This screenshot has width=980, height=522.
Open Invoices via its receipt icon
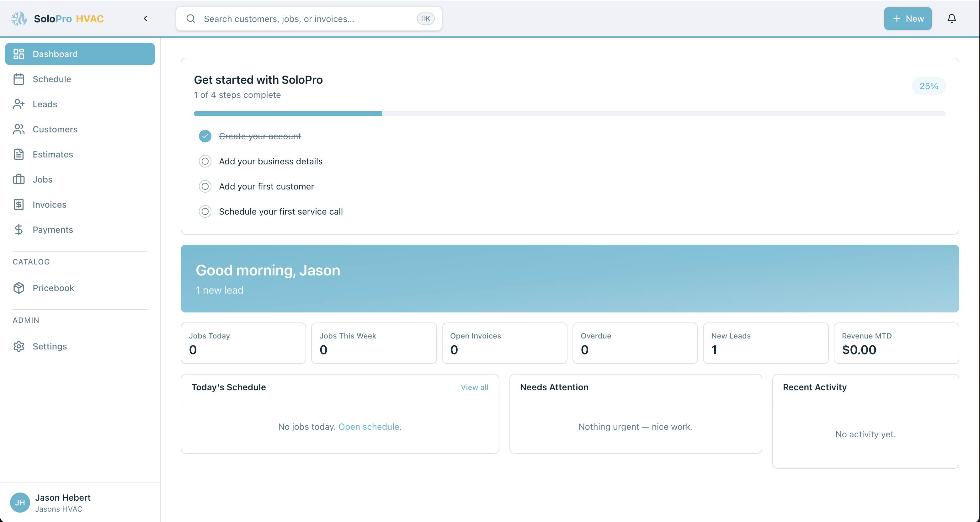(19, 205)
